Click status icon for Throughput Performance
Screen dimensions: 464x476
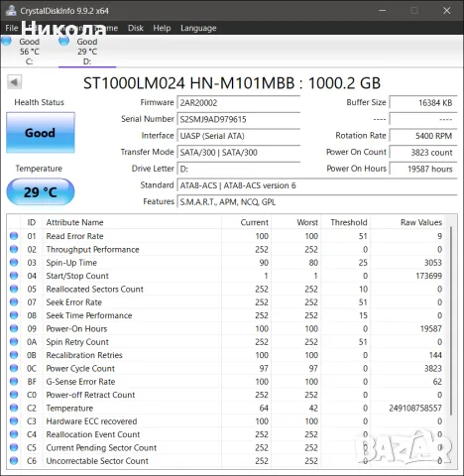click(14, 249)
